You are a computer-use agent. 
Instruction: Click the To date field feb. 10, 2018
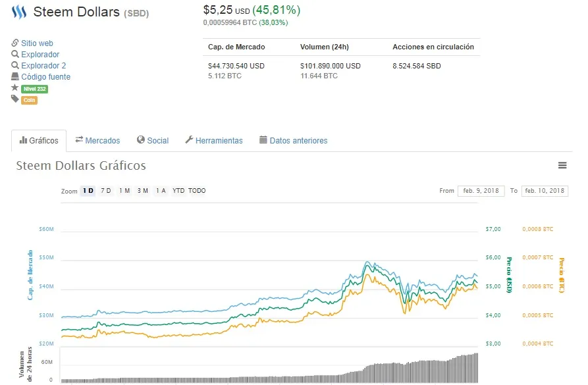(545, 191)
